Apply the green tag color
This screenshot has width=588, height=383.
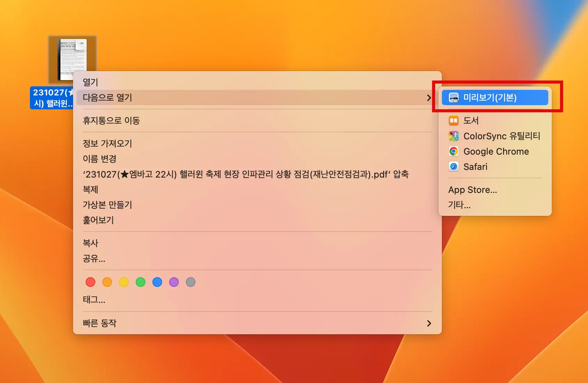pos(141,282)
